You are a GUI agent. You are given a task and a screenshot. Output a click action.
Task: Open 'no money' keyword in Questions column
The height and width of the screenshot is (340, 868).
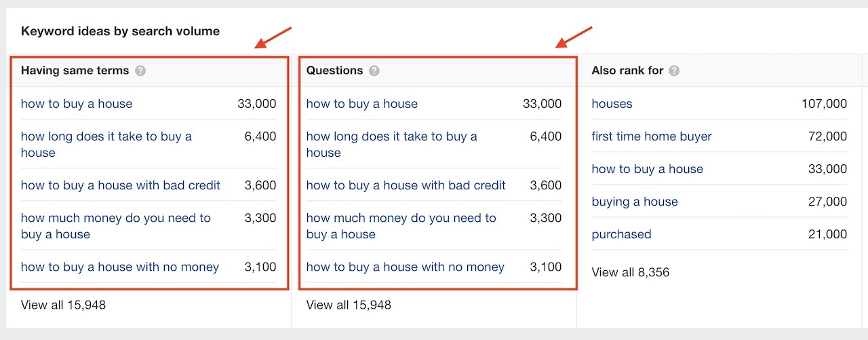click(406, 267)
